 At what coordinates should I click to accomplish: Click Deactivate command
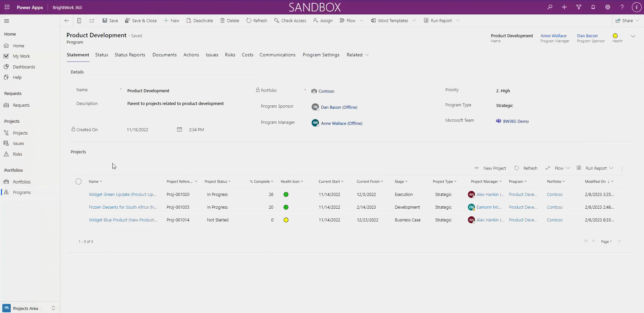(200, 20)
